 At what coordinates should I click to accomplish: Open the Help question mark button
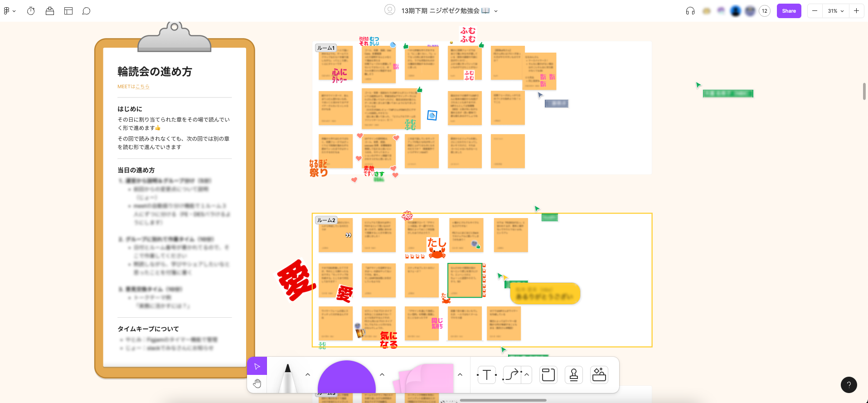click(x=849, y=385)
